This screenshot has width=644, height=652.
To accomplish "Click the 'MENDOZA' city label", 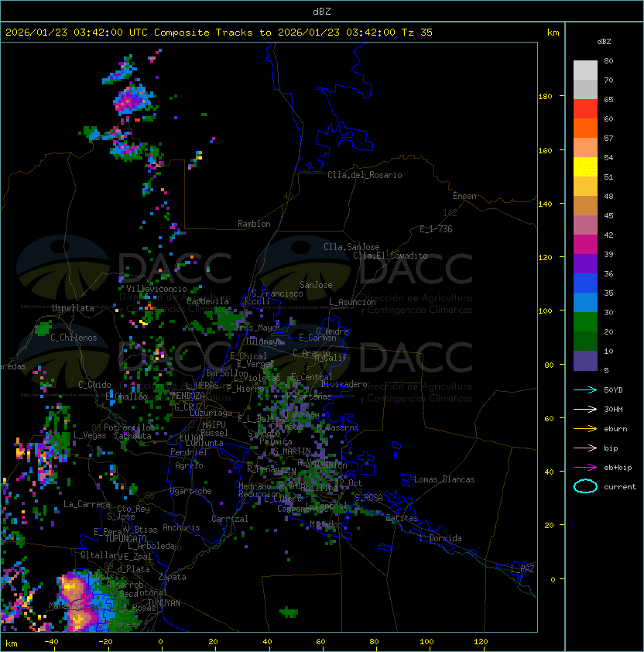I will coord(188,396).
